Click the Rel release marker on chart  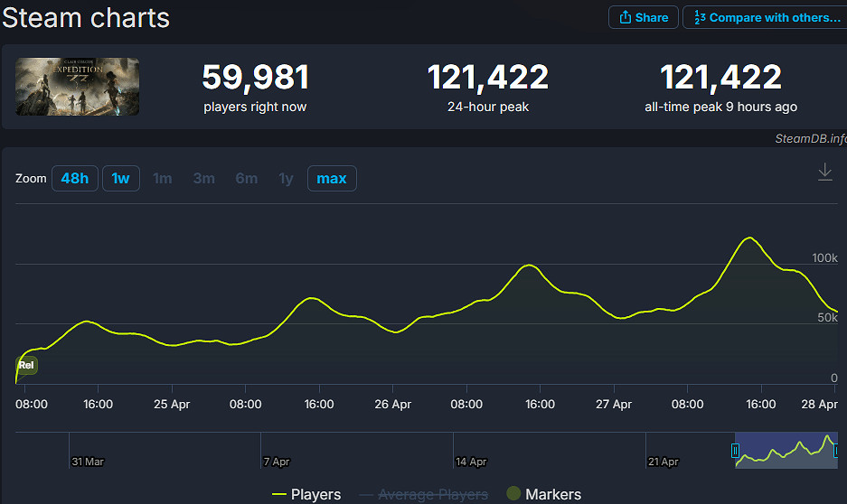pos(27,366)
